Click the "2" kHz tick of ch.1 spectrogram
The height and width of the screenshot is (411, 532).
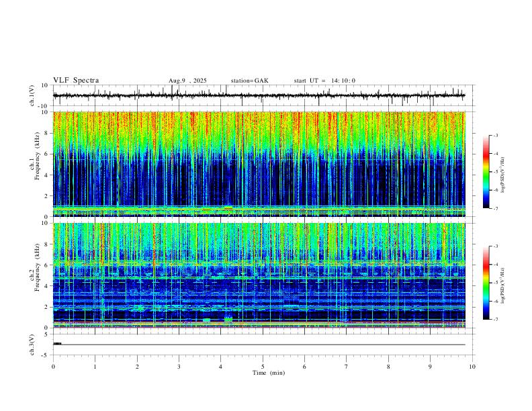coord(47,196)
